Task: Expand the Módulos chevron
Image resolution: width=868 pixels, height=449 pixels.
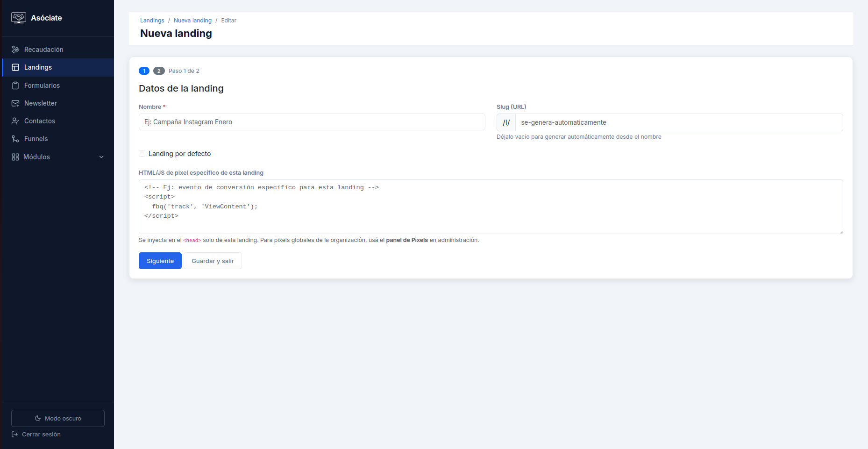Action: point(101,157)
